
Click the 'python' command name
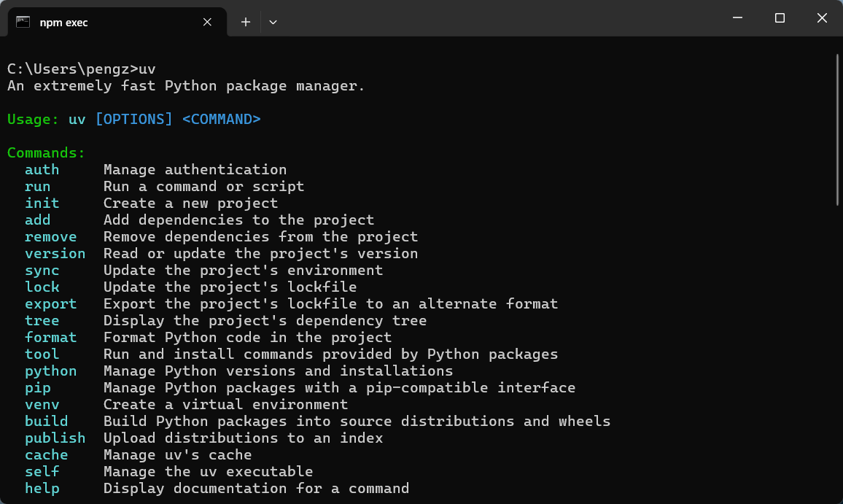(x=51, y=371)
